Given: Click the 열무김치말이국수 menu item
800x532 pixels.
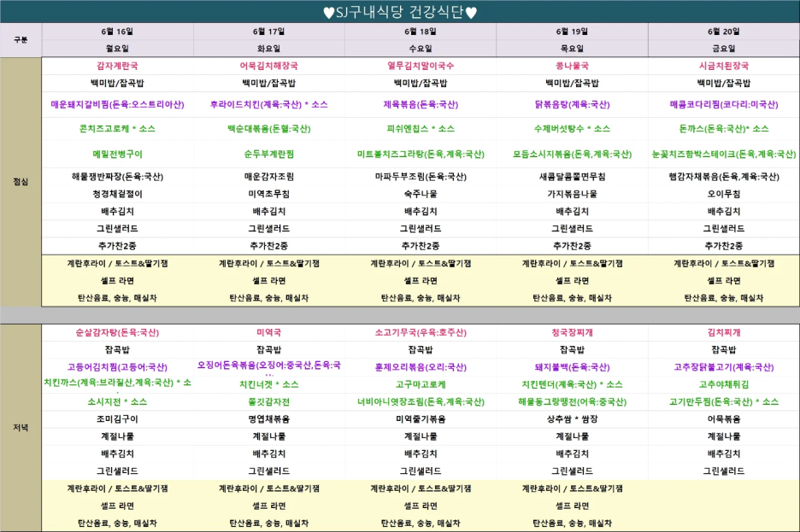Looking at the screenshot, I should pos(421,66).
